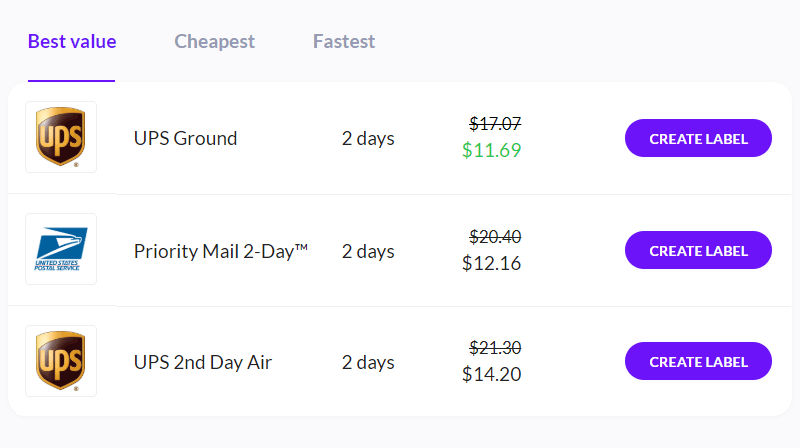This screenshot has height=448, width=800.
Task: Click the 2 days estimate for UPS Ground
Action: tap(368, 138)
